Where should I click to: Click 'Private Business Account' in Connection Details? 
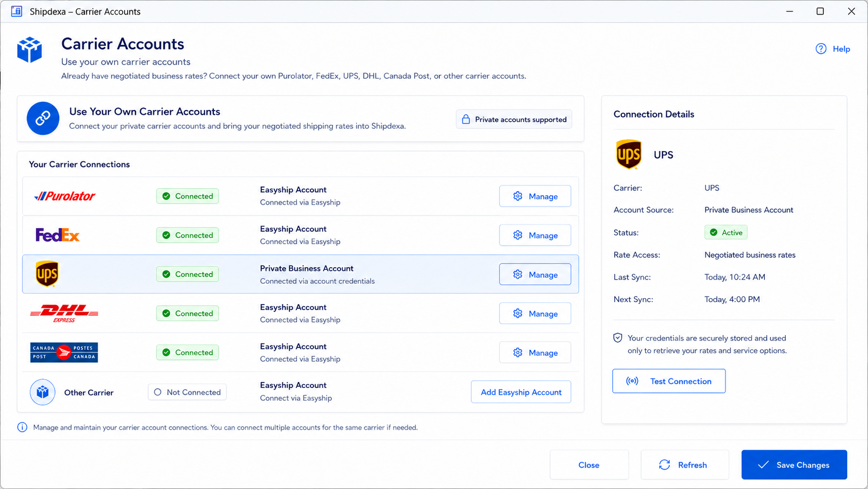pos(749,210)
